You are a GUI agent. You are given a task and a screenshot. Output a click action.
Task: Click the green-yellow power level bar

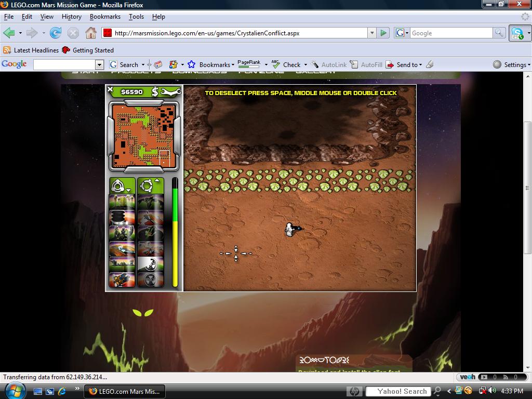[x=175, y=233]
